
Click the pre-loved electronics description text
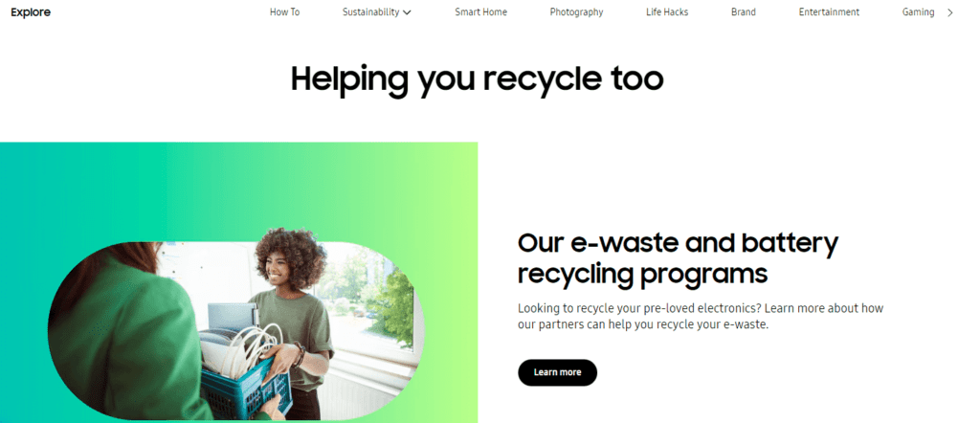(x=701, y=317)
